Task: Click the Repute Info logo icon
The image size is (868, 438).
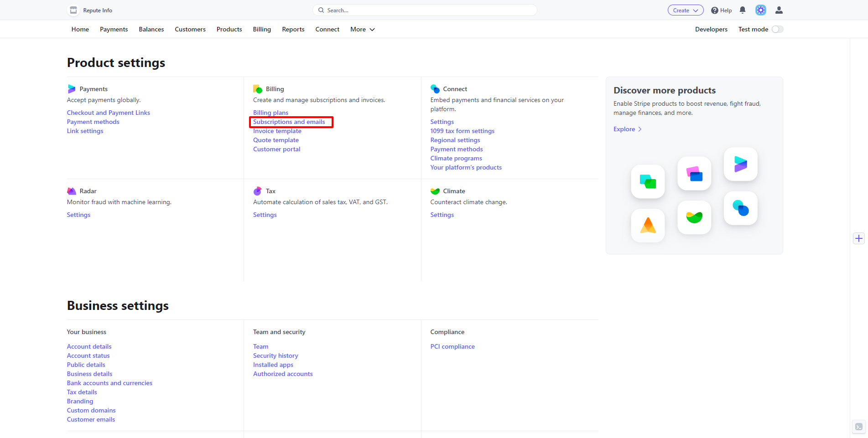Action: [x=73, y=10]
